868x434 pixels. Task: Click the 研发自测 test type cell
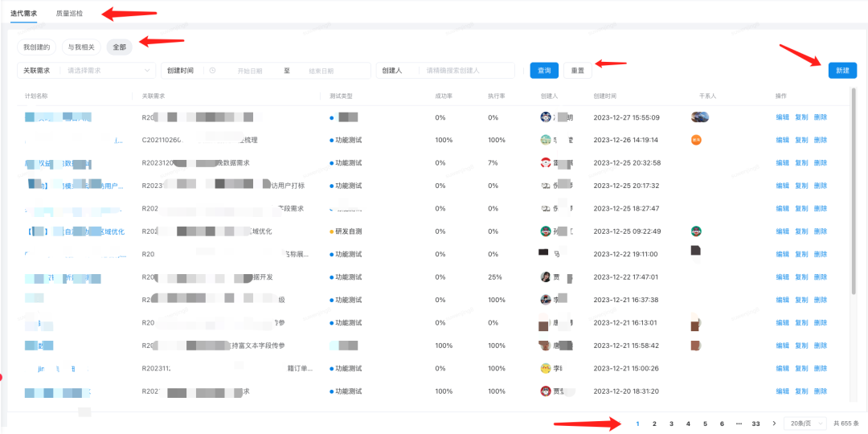point(346,231)
